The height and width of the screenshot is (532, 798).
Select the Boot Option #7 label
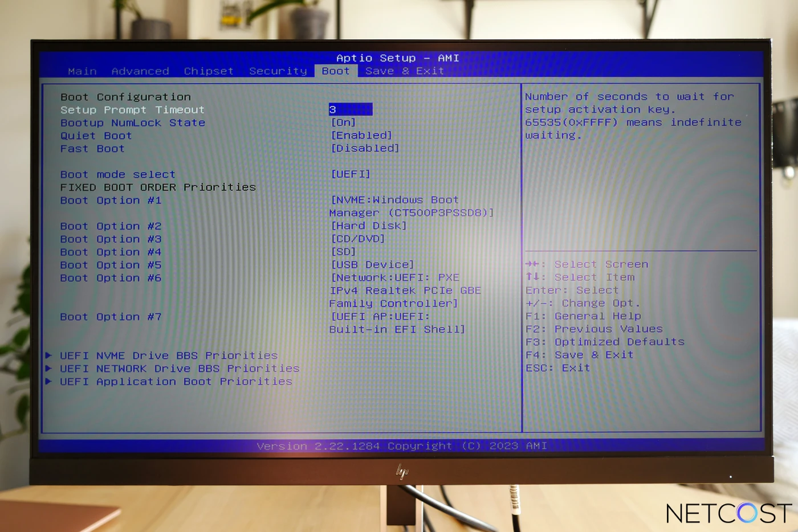coord(111,317)
